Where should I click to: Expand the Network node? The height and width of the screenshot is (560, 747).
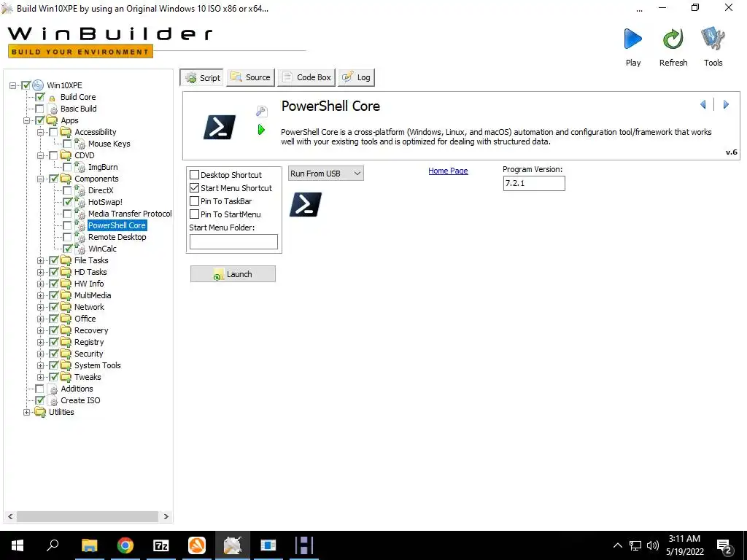[41, 307]
